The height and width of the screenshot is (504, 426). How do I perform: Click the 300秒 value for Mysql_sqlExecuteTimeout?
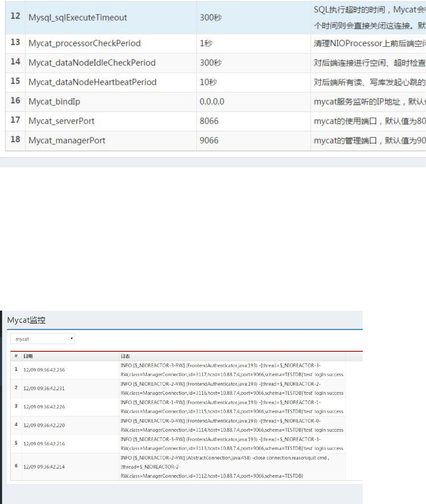pos(211,18)
